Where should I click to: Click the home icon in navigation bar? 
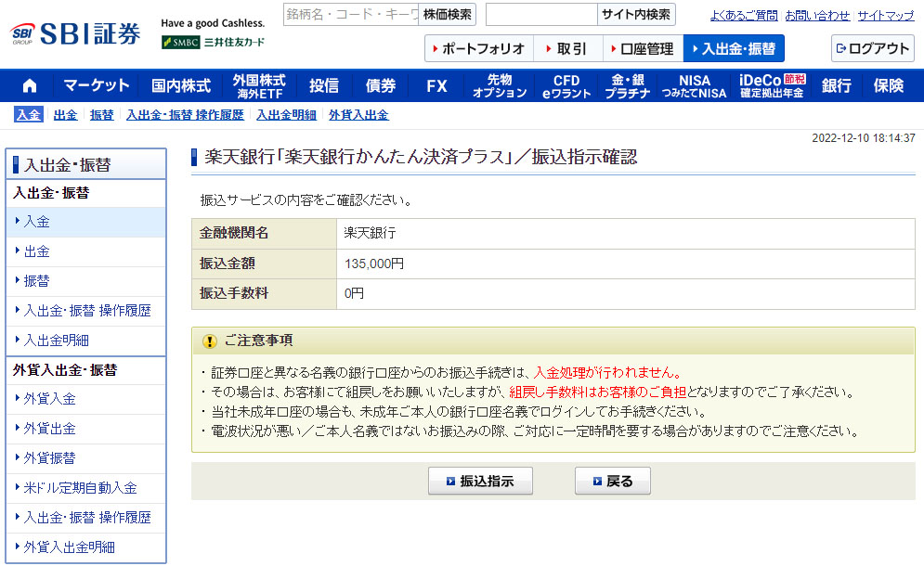(29, 85)
